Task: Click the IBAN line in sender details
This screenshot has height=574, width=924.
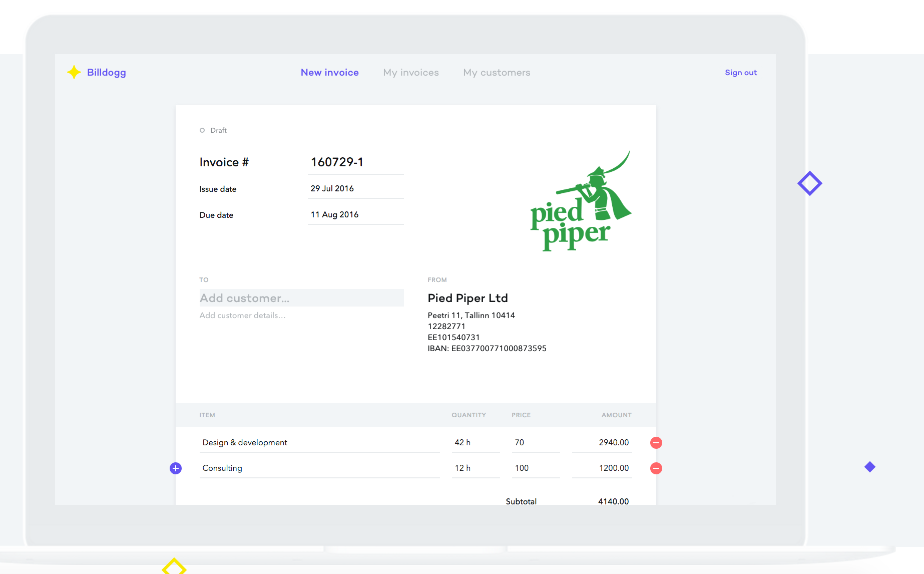Action: pos(487,348)
